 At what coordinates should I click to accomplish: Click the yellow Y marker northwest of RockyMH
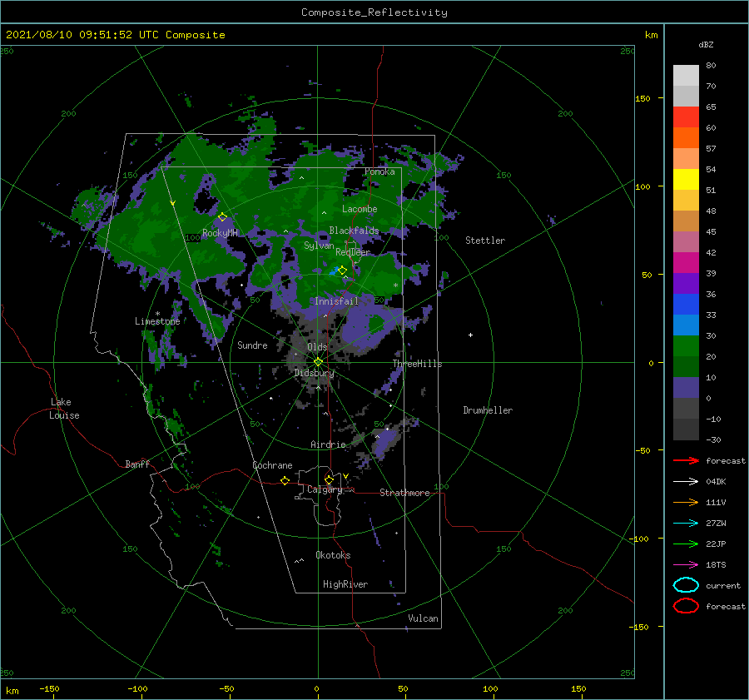pos(173,203)
